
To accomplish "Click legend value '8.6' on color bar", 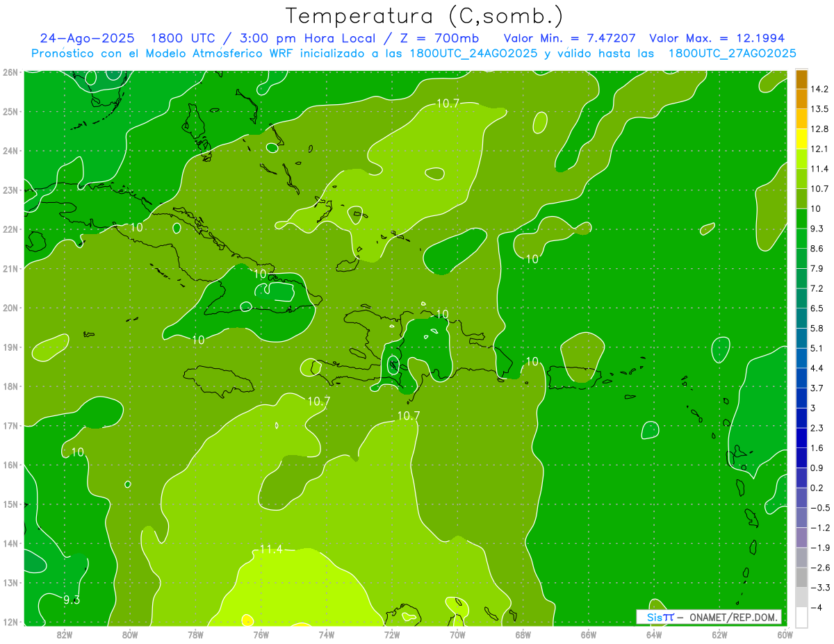I will pos(817,248).
